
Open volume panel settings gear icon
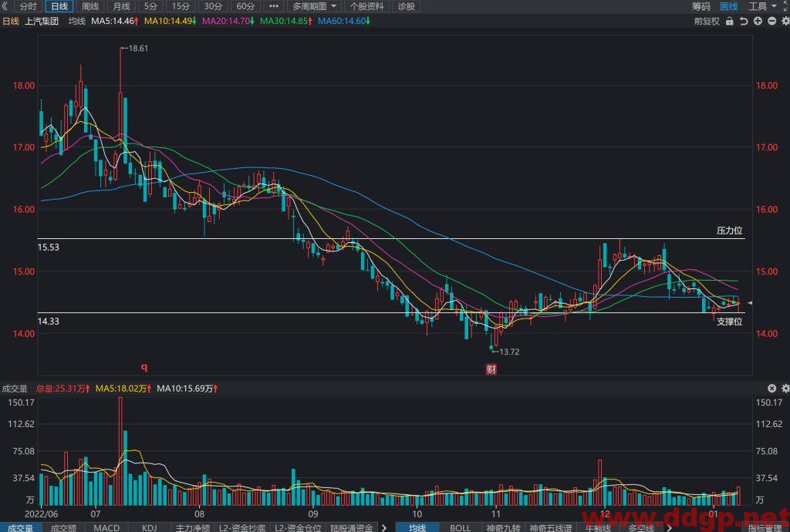(785, 388)
